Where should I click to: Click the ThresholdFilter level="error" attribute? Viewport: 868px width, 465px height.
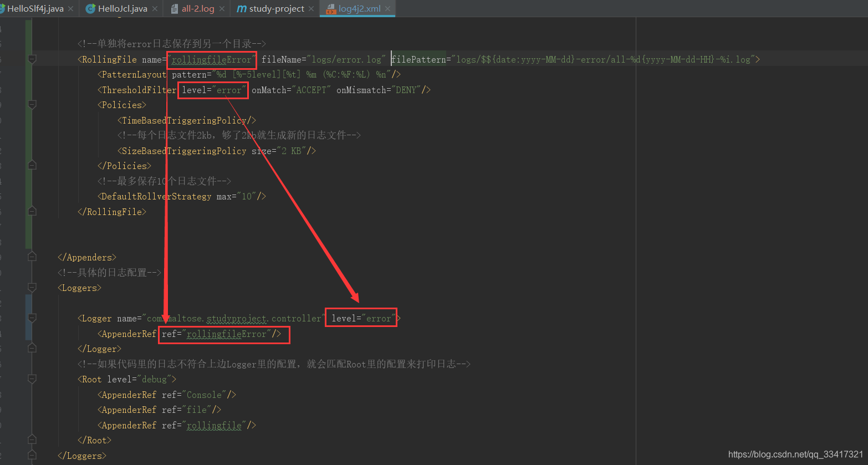[x=213, y=90]
